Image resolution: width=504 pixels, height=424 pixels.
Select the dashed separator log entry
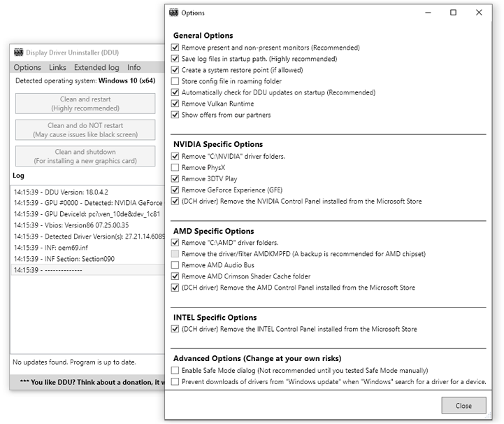pyautogui.click(x=88, y=270)
